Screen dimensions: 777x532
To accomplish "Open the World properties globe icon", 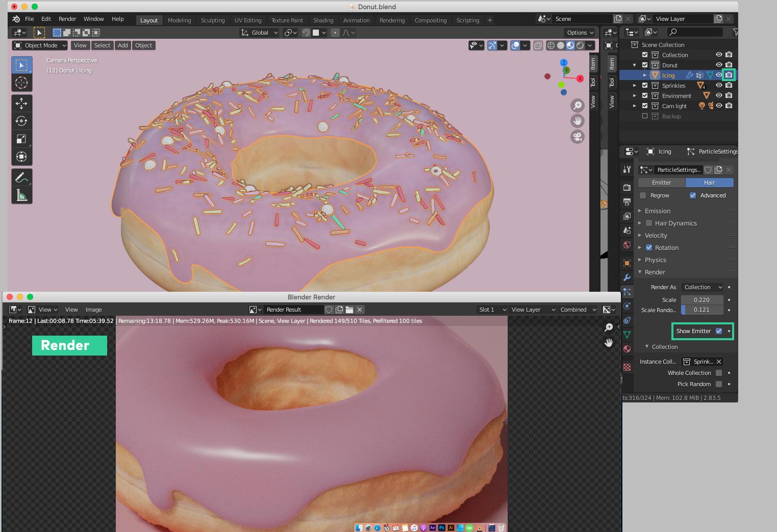I will [x=627, y=245].
